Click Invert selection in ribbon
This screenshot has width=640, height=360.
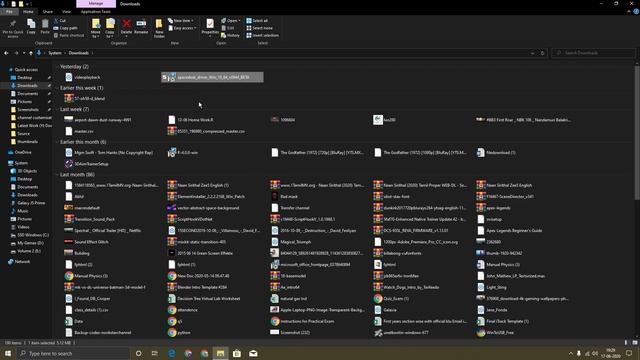click(262, 36)
